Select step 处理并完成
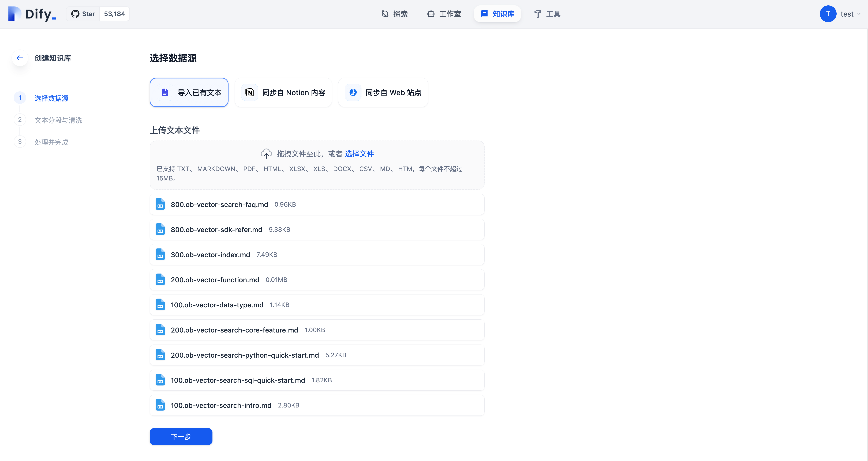The width and height of the screenshot is (868, 461). [x=51, y=142]
